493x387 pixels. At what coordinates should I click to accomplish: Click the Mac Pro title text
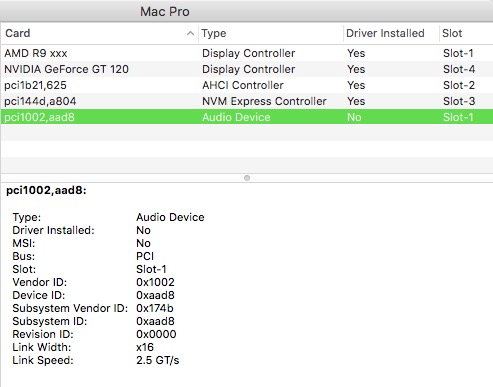coord(165,12)
